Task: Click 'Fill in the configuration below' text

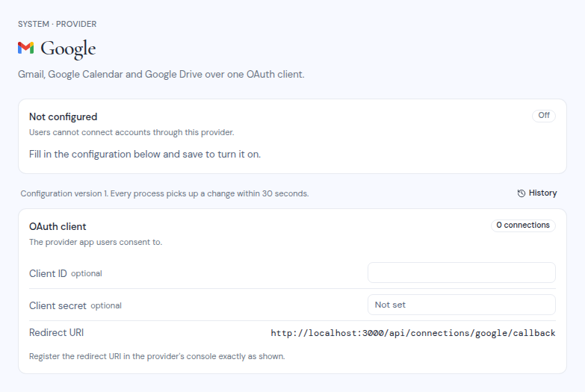Action: [x=145, y=154]
